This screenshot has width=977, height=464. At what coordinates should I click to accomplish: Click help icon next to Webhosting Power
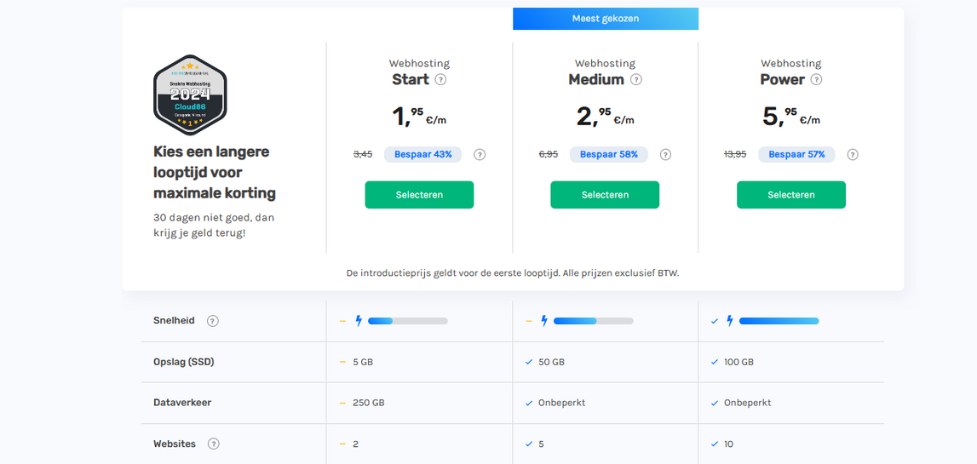[816, 80]
